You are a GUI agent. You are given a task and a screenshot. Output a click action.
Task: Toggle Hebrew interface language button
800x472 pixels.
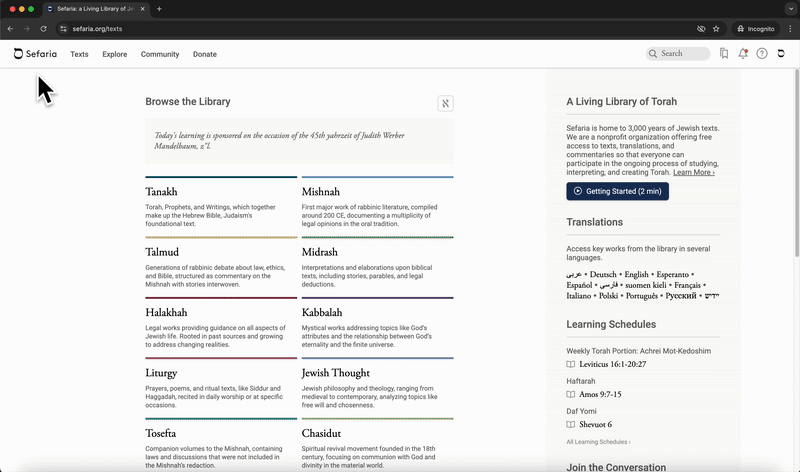445,104
